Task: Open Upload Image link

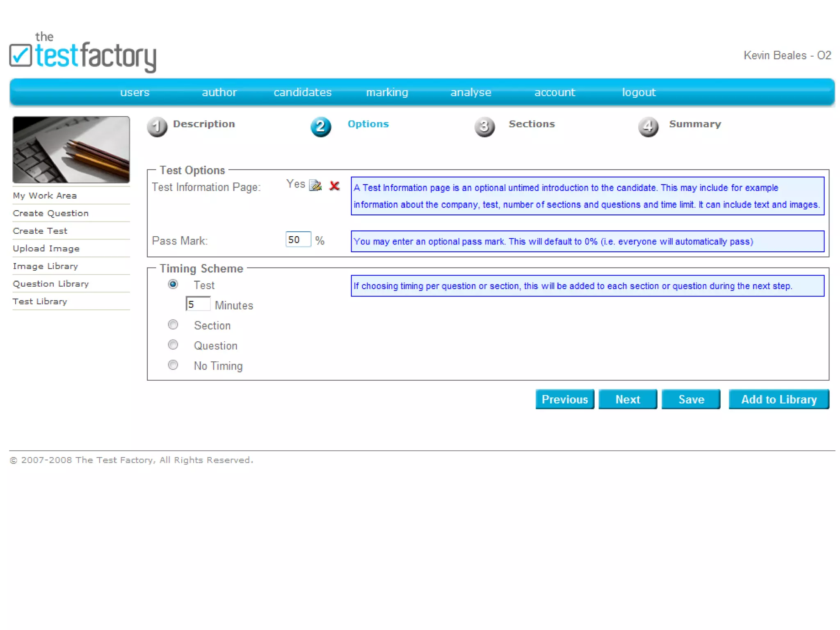Action: point(46,249)
